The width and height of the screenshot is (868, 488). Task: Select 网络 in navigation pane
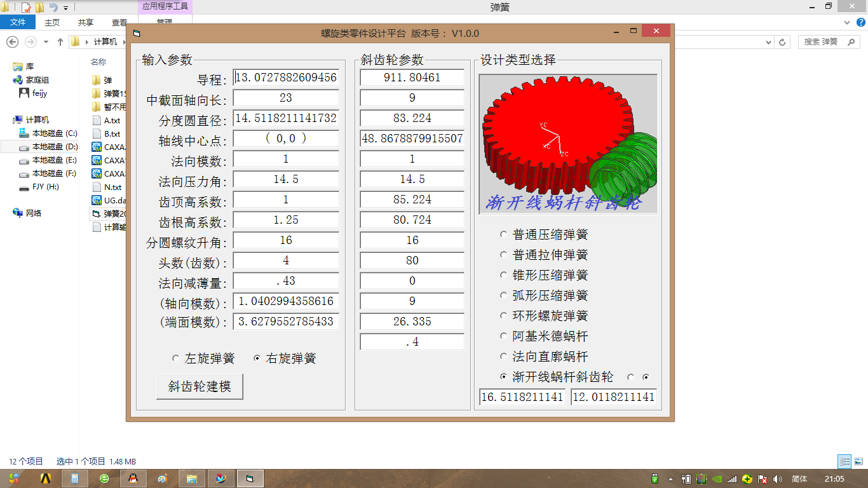[27, 213]
